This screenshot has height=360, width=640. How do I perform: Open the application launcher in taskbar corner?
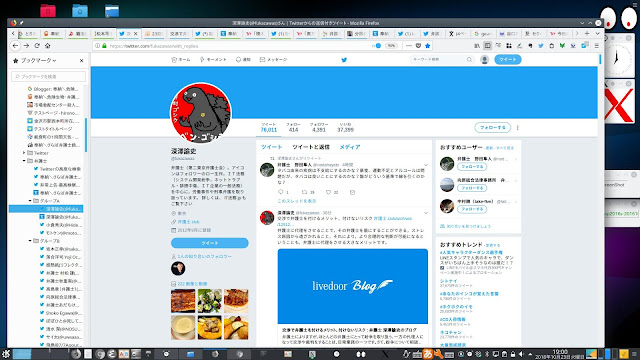[6, 353]
